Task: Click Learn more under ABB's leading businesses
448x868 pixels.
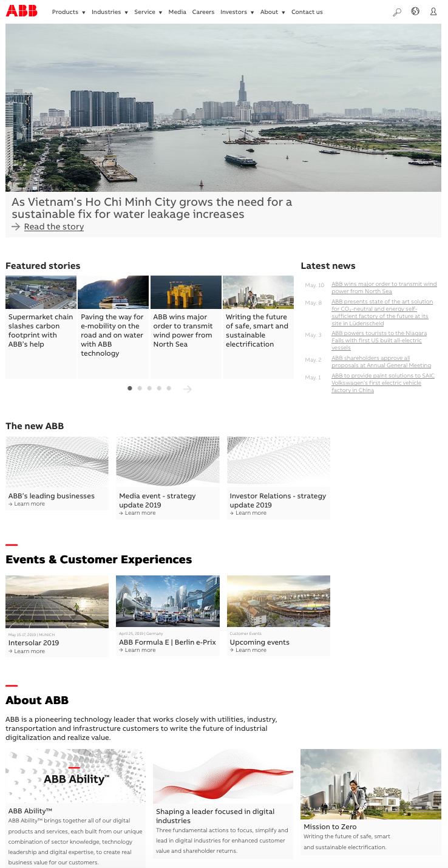Action: (x=27, y=504)
